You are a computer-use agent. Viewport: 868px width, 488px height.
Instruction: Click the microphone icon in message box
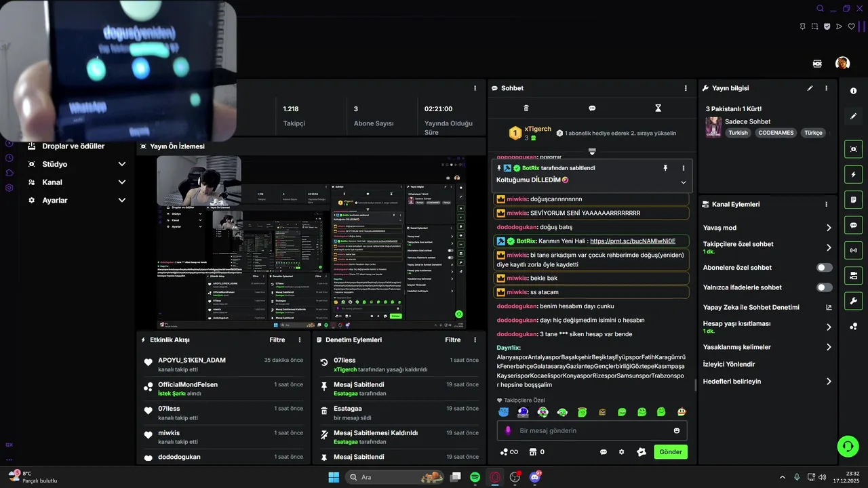tap(508, 430)
